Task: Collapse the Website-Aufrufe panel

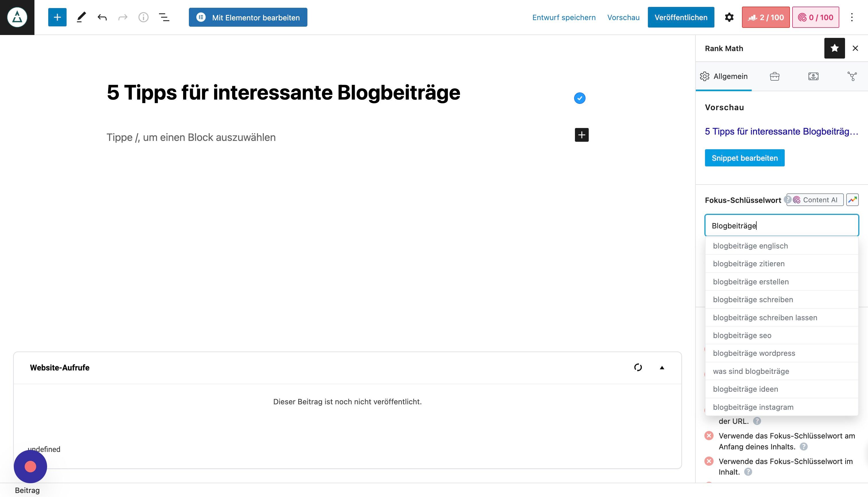Action: point(662,368)
